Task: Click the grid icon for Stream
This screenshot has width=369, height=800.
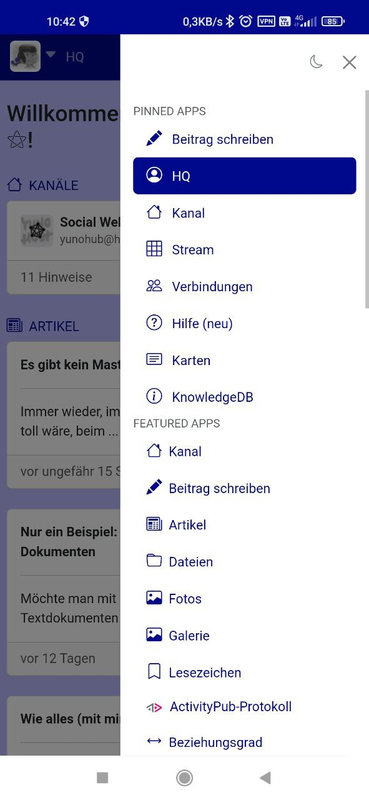Action: pos(154,249)
